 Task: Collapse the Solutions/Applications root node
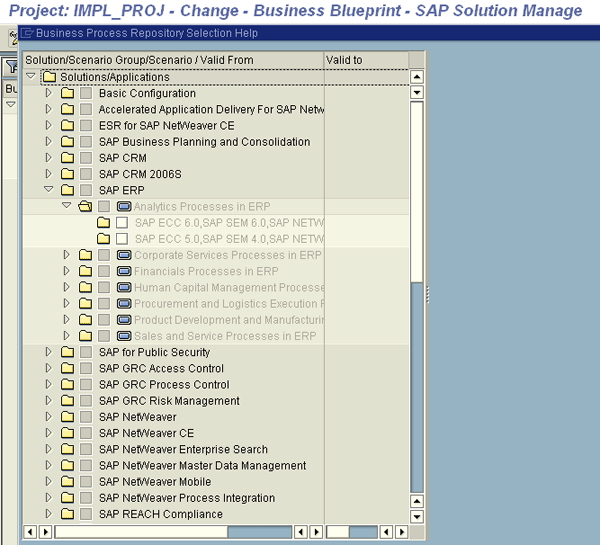31,76
